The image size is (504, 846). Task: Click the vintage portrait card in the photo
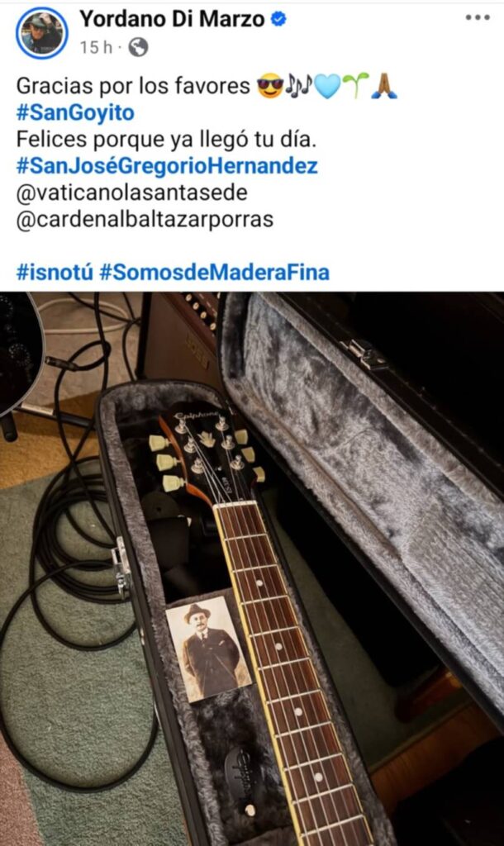click(x=209, y=649)
